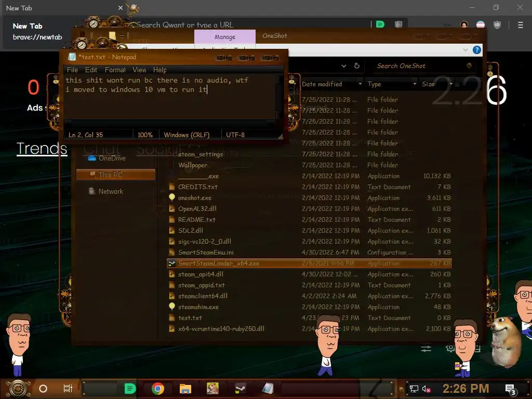Click the Notepad horizontal scrollbar
Screen dimensions: 532x399
click(x=170, y=122)
